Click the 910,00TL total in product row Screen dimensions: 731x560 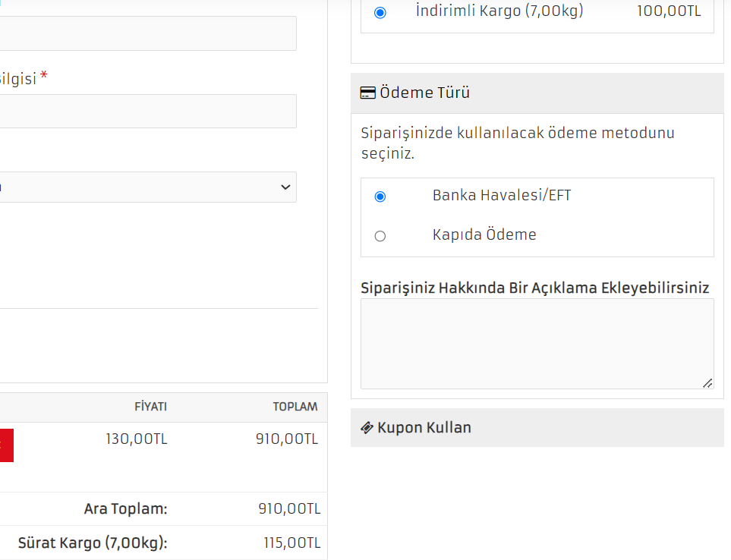287,439
